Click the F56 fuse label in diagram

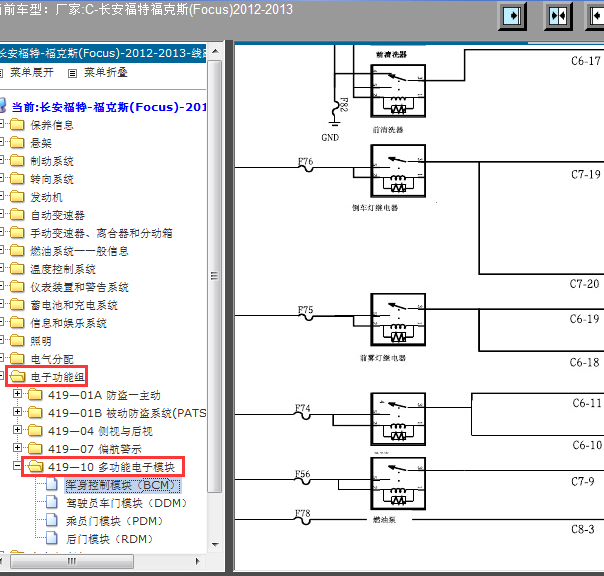point(303,474)
